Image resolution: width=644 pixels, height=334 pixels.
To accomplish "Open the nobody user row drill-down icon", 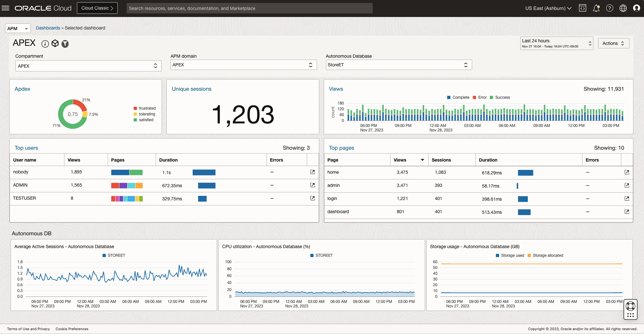I will click(x=313, y=172).
